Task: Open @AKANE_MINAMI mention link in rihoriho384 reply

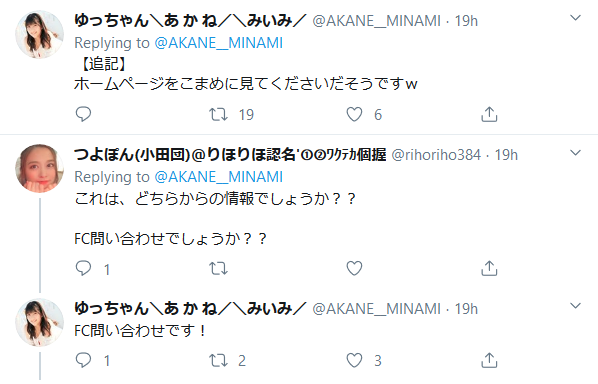Action: click(x=219, y=177)
